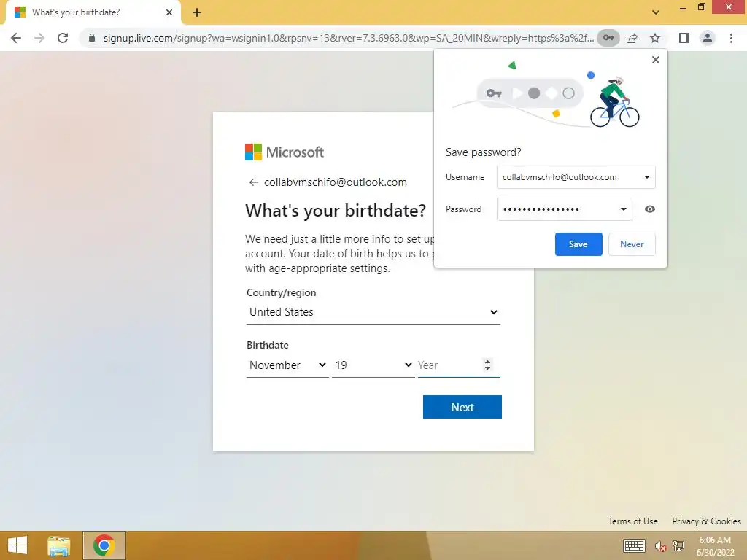The image size is (747, 560).
Task: Go back using browser back arrow
Action: (16, 38)
